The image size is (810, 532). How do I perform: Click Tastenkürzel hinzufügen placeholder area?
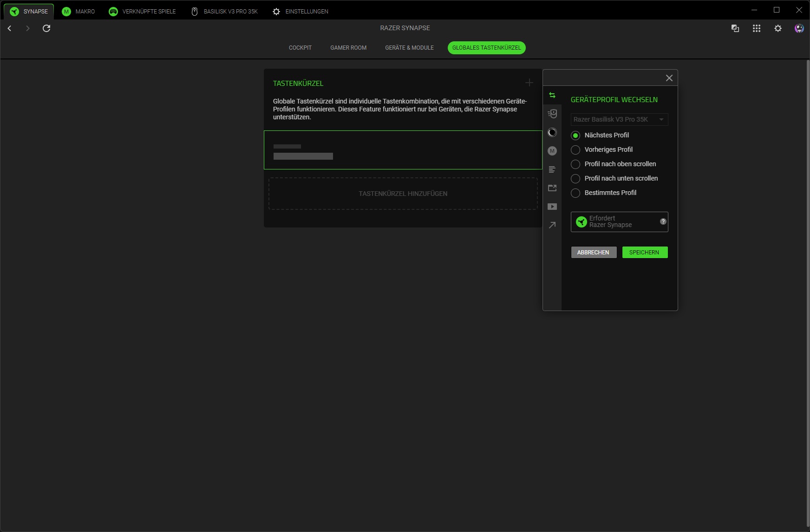click(403, 194)
